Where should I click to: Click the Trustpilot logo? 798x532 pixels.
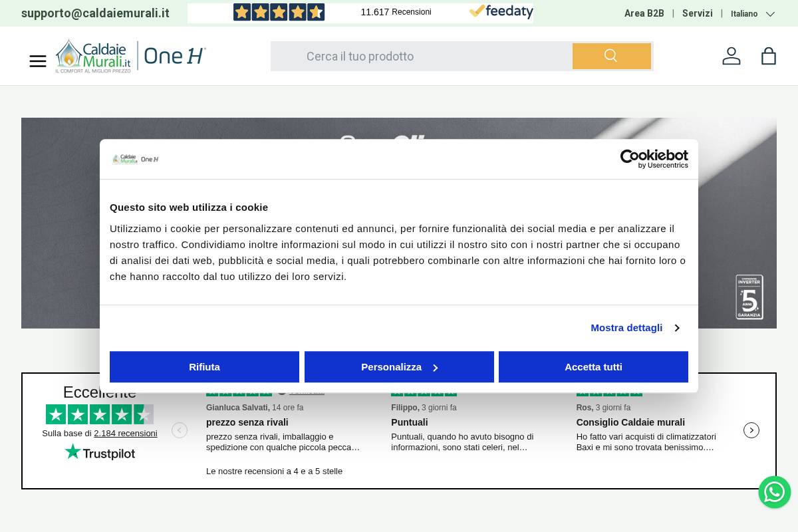tap(100, 452)
